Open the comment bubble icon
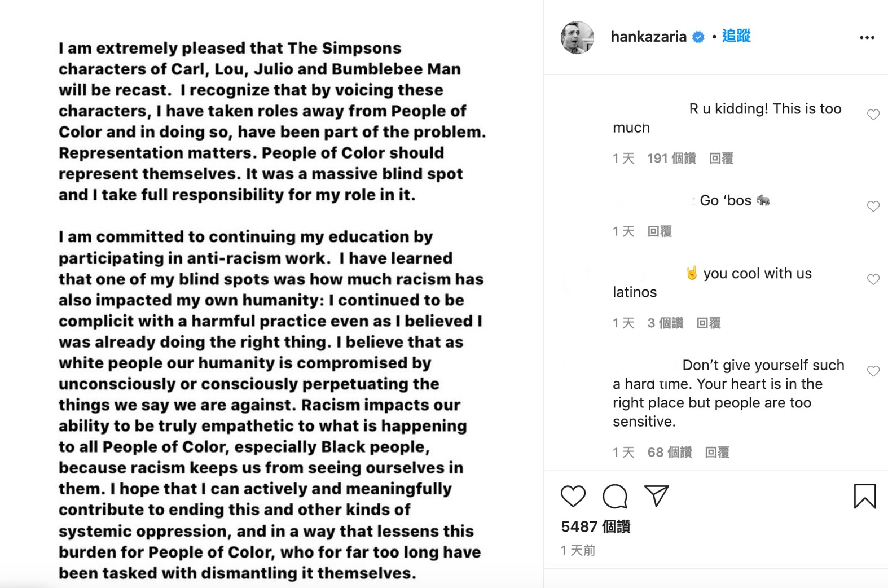The width and height of the screenshot is (888, 588). (614, 497)
